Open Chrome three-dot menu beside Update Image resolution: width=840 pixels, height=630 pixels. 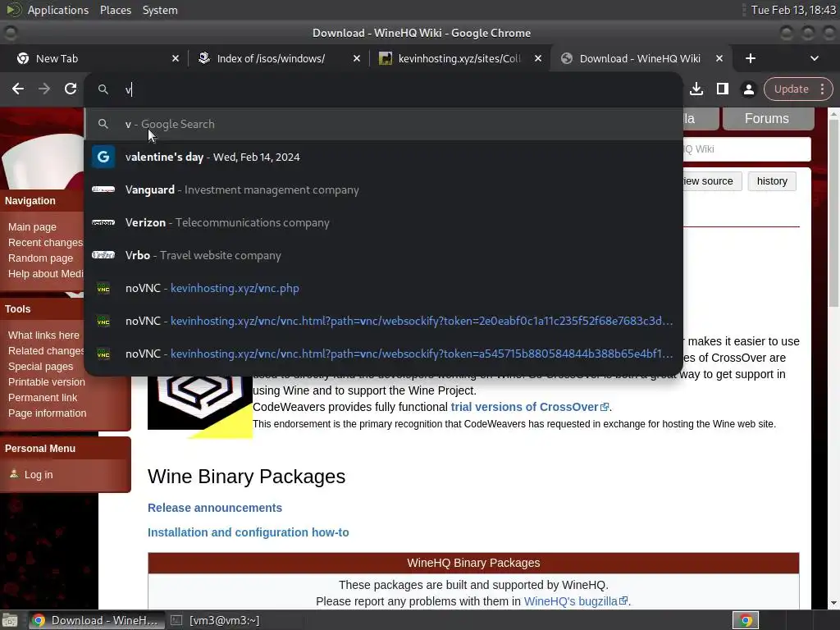point(822,89)
